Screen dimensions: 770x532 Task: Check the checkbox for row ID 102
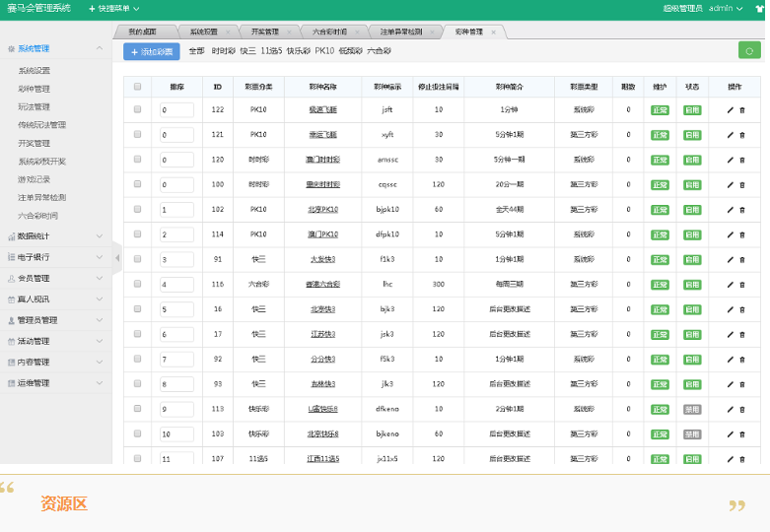tap(137, 209)
